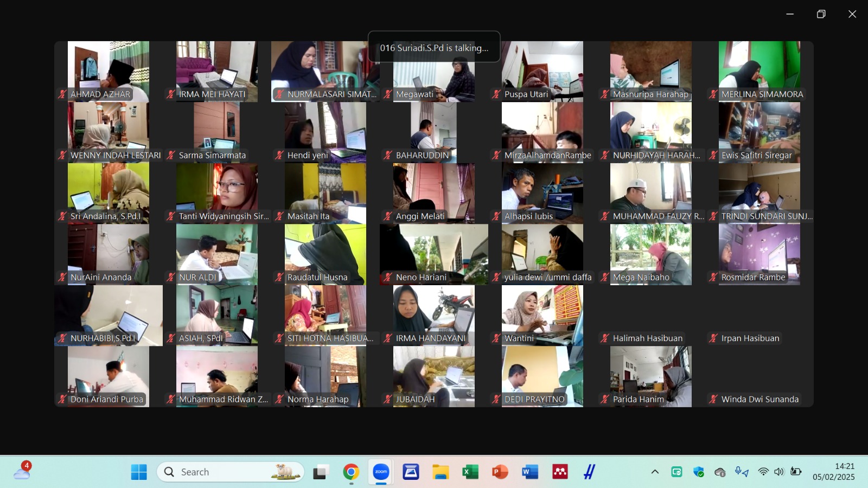Open Excel from the taskbar
The image size is (868, 488).
click(470, 472)
